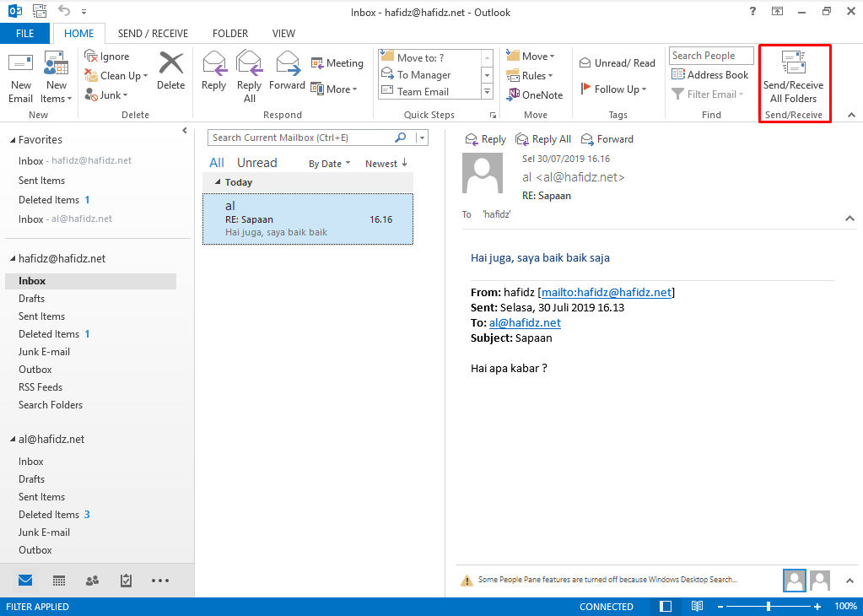Open the Quick Steps dialog launcher

(x=494, y=115)
